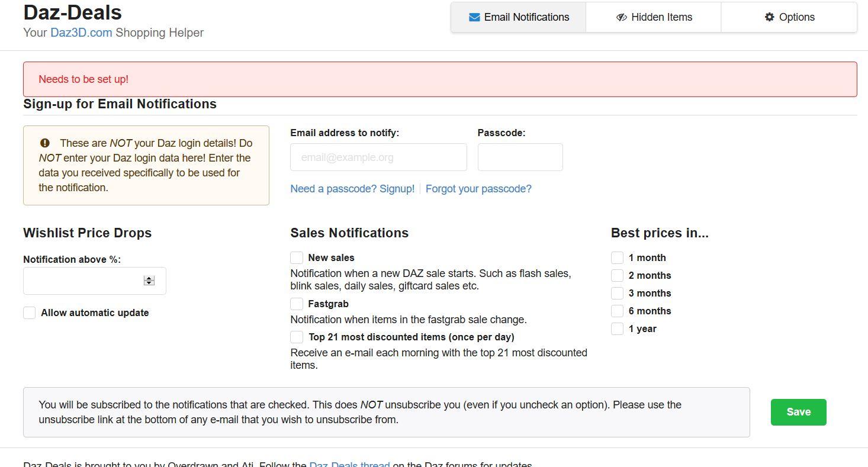Viewport: 868px width, 467px height.
Task: Click the crossed-eye Hidden Items icon
Action: click(621, 18)
